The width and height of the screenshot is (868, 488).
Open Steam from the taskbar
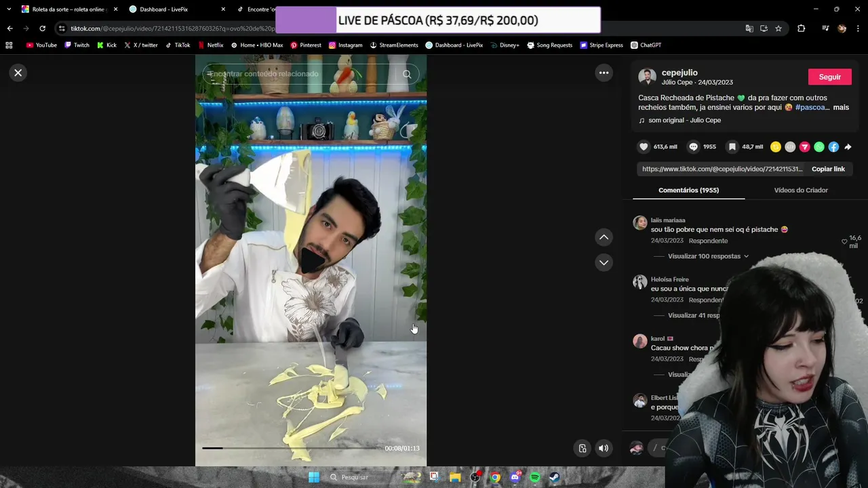pyautogui.click(x=554, y=477)
